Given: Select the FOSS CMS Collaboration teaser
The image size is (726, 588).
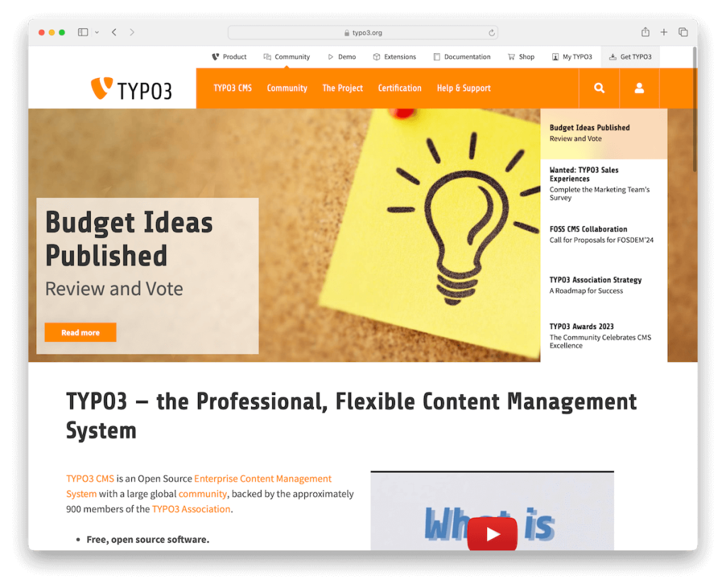Looking at the screenshot, I should (603, 235).
